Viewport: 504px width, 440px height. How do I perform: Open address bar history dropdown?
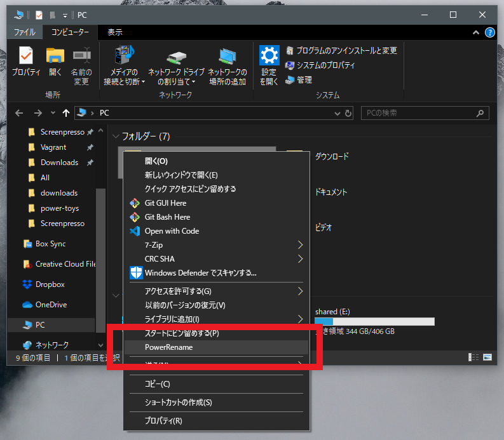pyautogui.click(x=337, y=114)
